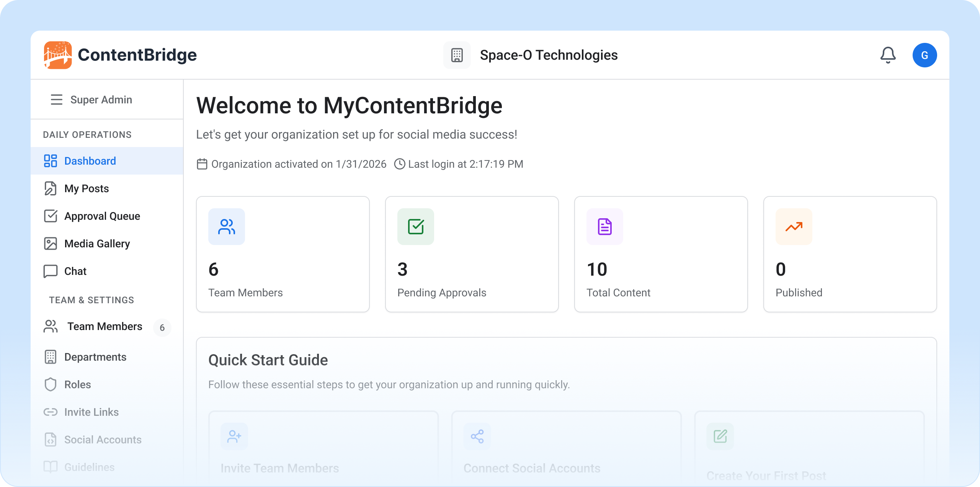Viewport: 980px width, 487px height.
Task: Select Dashboard in the sidebar
Action: 90,161
